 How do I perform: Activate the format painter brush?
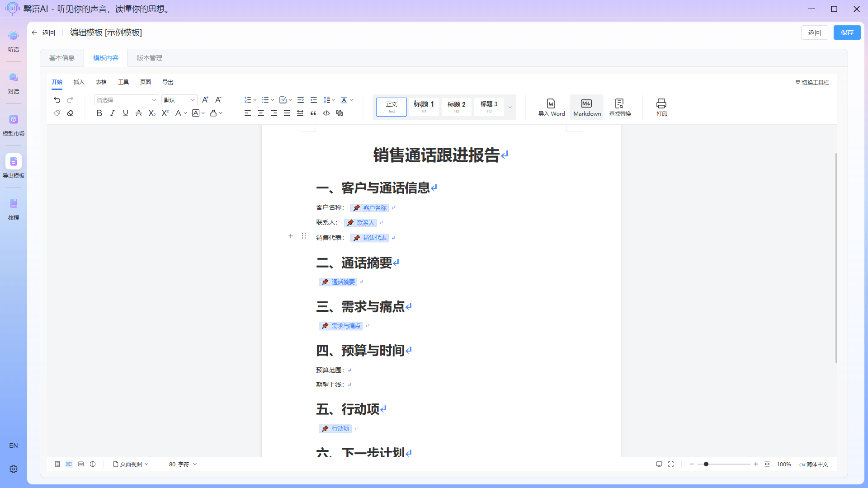[57, 113]
